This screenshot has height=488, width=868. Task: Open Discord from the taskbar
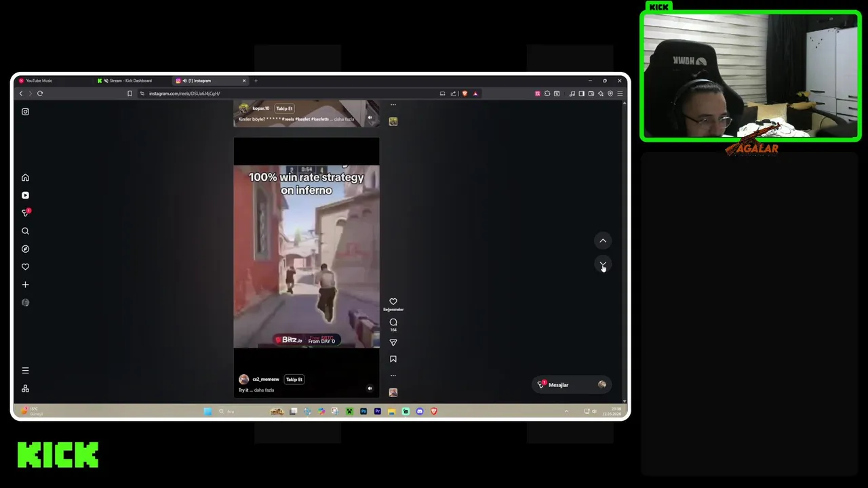420,411
